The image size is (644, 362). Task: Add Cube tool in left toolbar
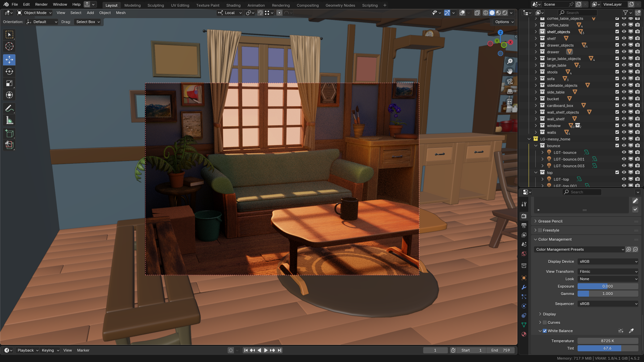click(x=9, y=134)
